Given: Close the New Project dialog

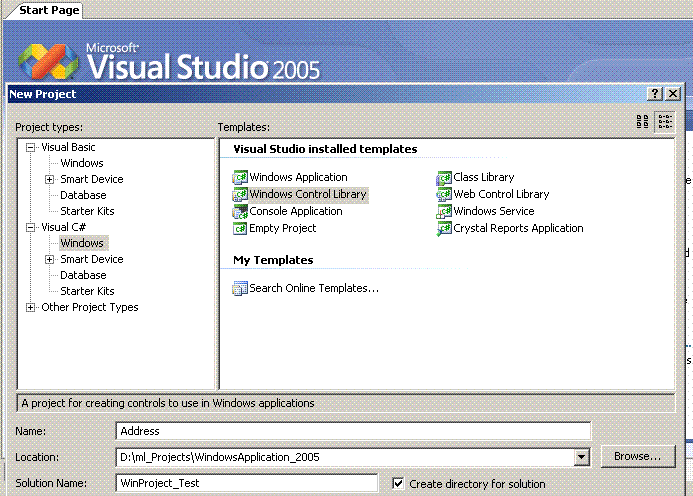Looking at the screenshot, I should (673, 94).
